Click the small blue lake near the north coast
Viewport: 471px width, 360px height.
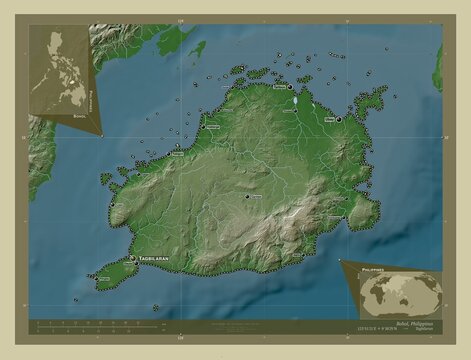295,100
